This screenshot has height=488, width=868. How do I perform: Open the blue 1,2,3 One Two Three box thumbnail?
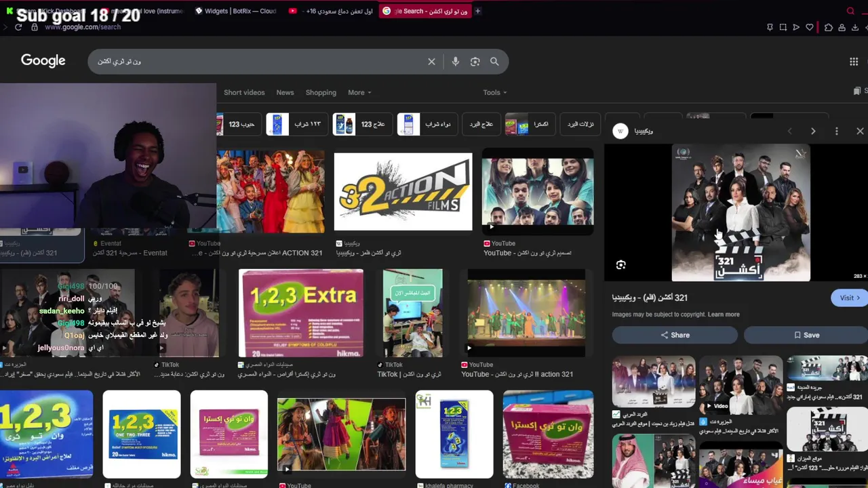coord(141,434)
